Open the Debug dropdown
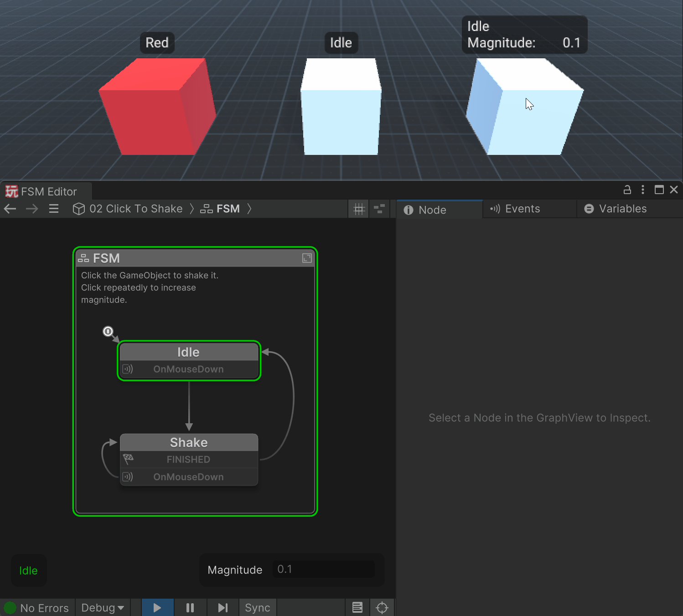 point(103,608)
